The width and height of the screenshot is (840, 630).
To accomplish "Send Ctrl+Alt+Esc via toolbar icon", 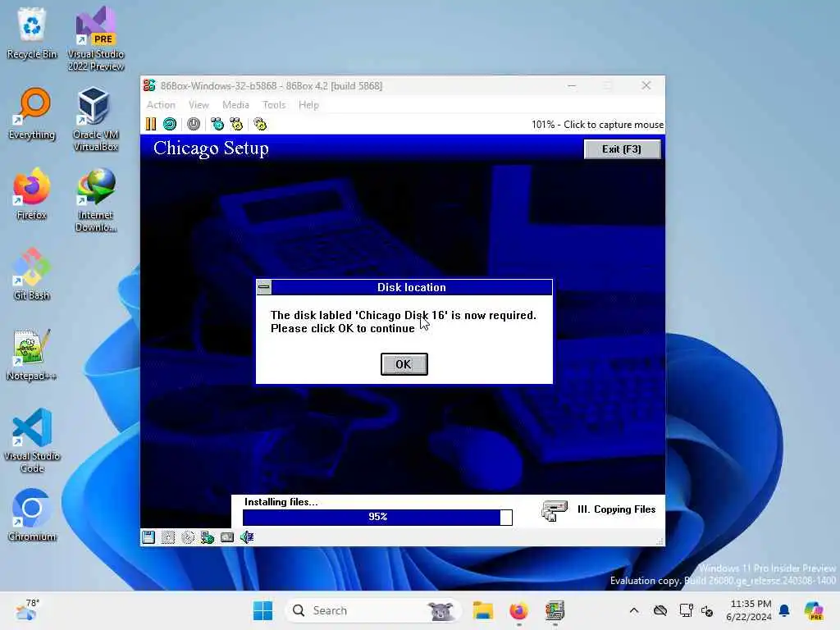I will (x=236, y=125).
